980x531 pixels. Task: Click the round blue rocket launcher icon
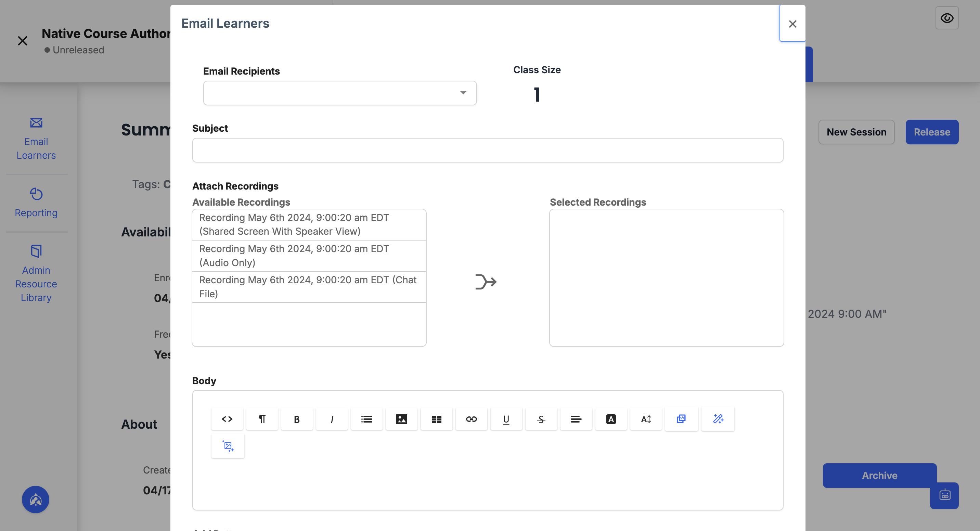coord(35,500)
